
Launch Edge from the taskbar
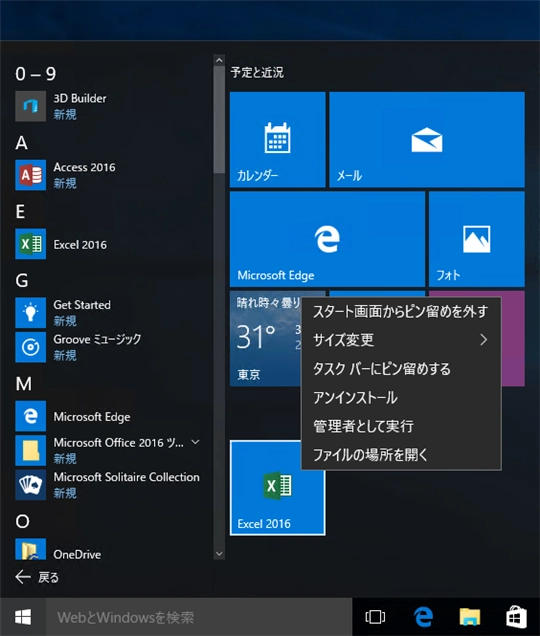423,617
